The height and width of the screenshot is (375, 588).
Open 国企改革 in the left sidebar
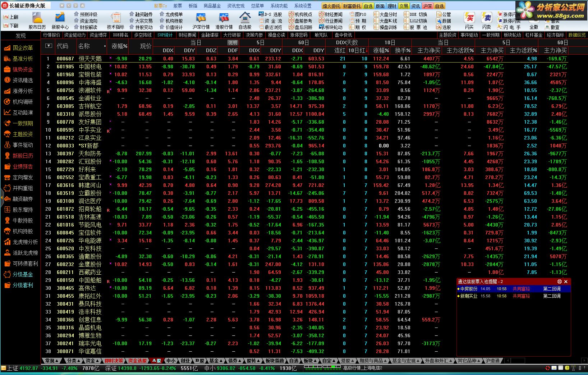[x=19, y=48]
